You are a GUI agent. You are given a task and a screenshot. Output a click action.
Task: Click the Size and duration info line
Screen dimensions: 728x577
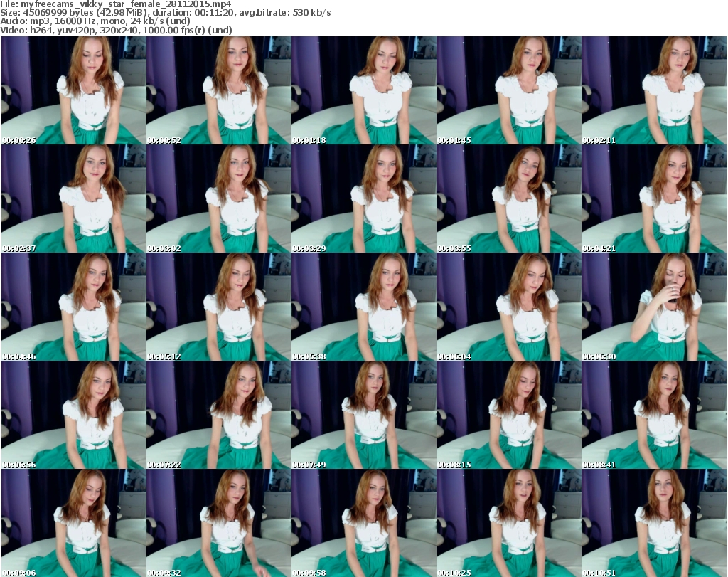tap(165, 13)
